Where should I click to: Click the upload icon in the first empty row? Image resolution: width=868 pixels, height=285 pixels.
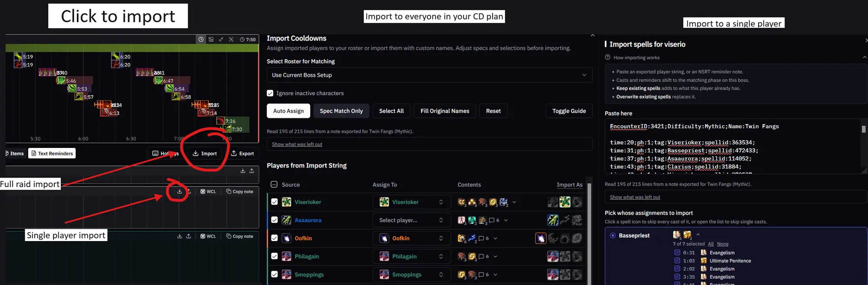click(x=252, y=171)
